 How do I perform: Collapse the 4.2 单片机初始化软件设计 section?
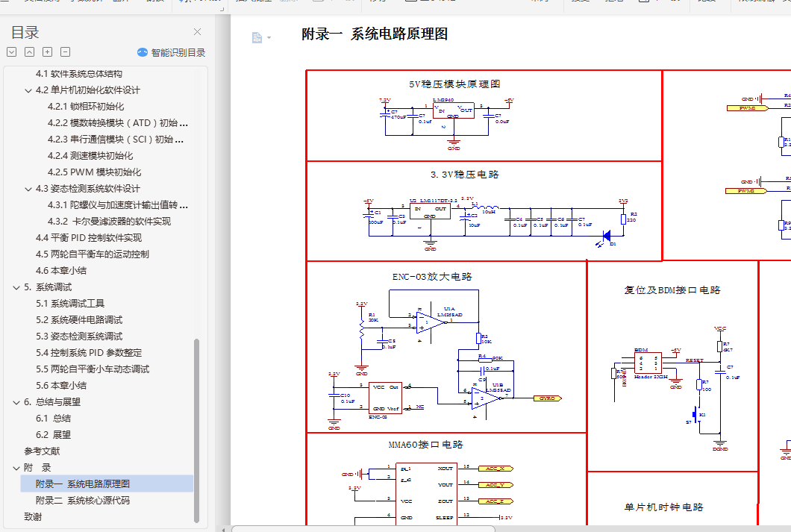[28, 91]
